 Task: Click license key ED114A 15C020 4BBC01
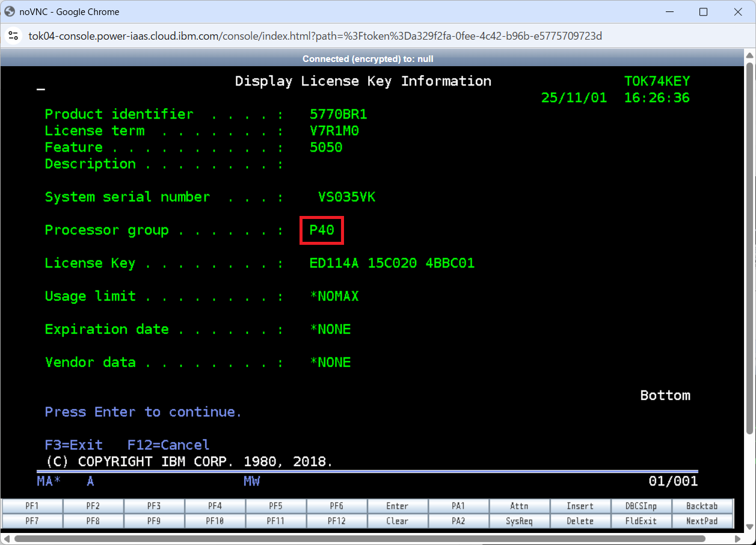point(392,263)
